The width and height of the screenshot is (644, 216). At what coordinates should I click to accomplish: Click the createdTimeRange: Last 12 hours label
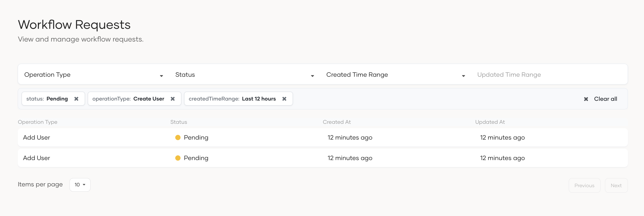pos(232,99)
